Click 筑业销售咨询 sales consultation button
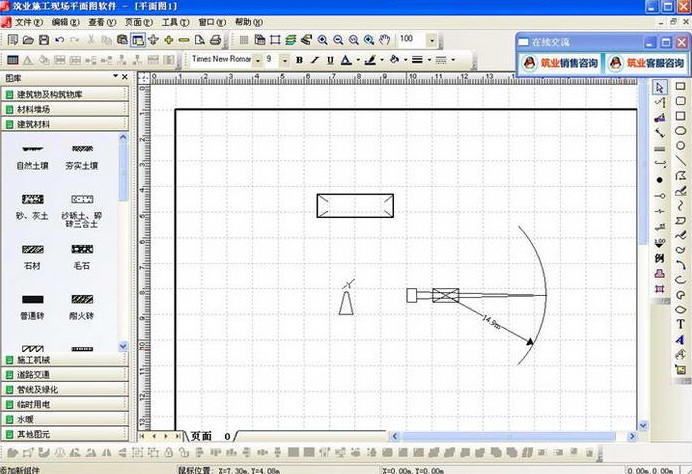 [560, 63]
